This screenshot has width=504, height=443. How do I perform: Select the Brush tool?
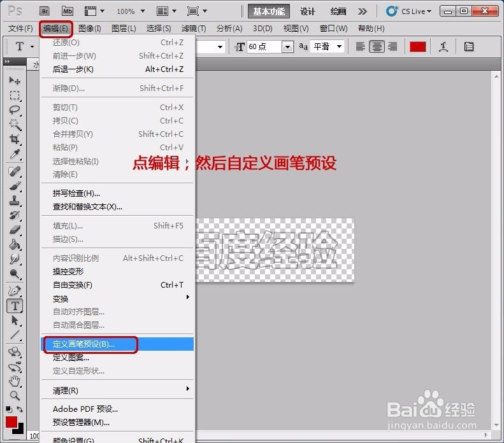point(15,186)
